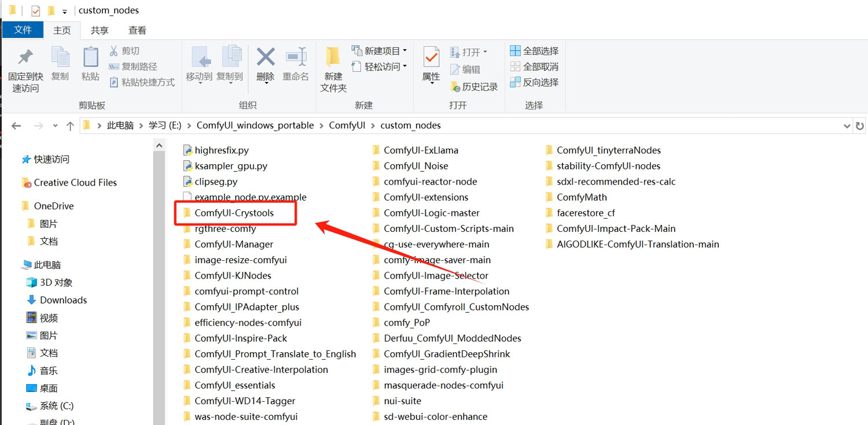
Task: Click ComfyUI_windows_portable in the breadcrumb path
Action: point(255,125)
